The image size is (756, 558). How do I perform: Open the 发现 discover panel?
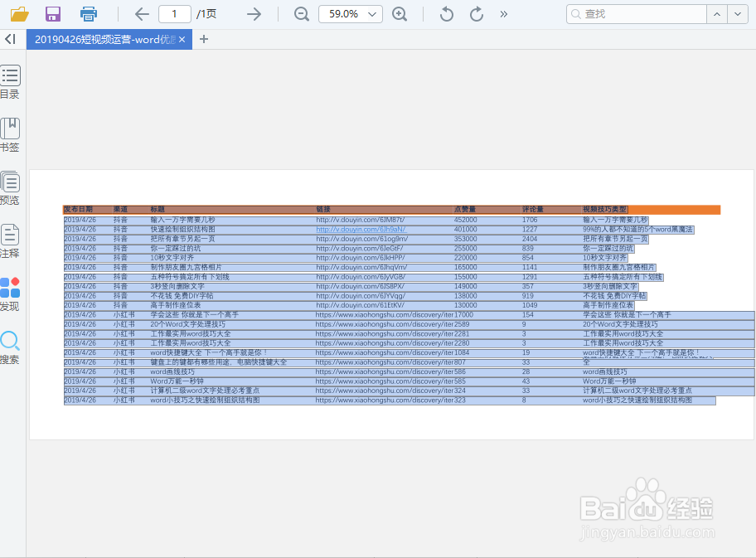pos(10,294)
